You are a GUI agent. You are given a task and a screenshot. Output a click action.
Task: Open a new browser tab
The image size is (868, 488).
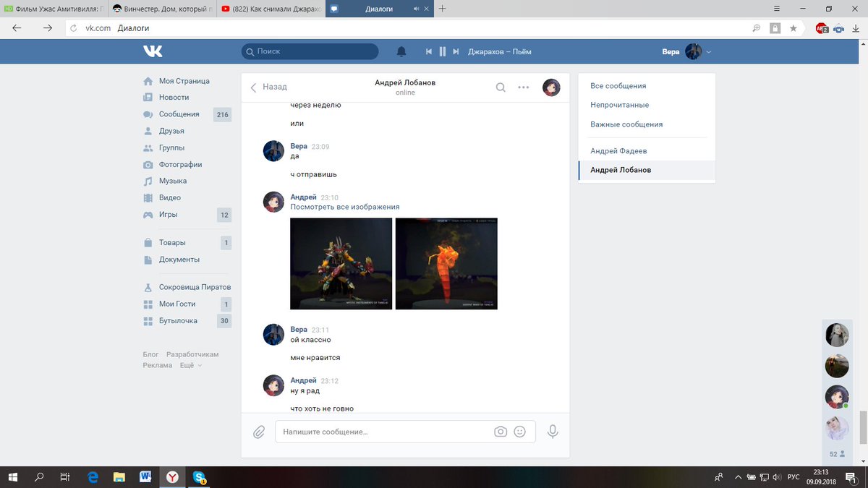(442, 9)
